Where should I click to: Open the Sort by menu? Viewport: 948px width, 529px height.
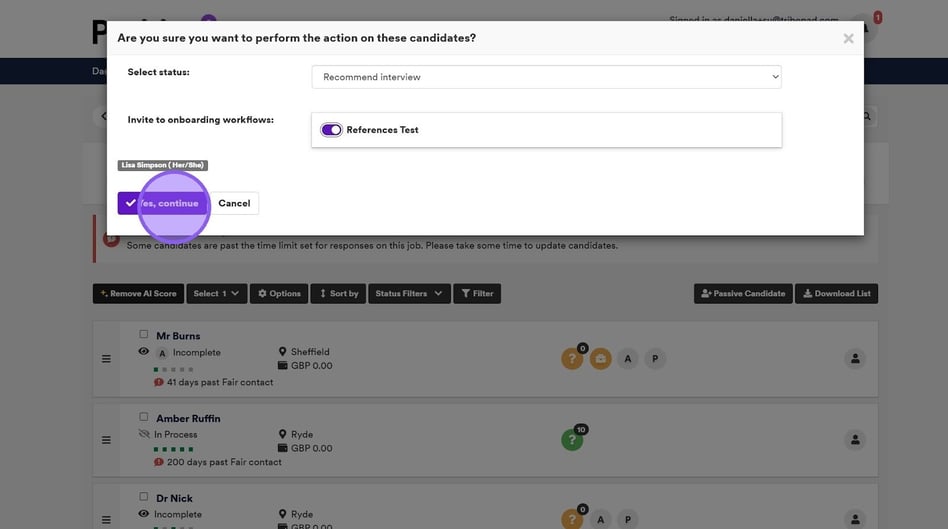coord(338,294)
